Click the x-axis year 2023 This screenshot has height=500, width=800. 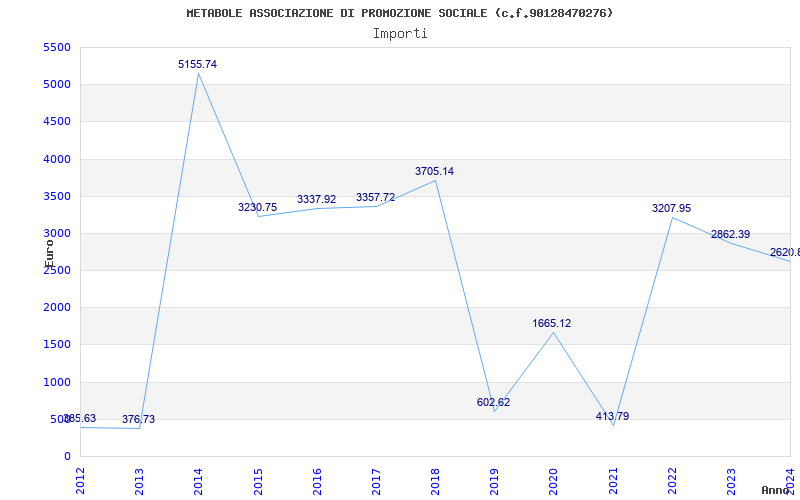pos(732,481)
